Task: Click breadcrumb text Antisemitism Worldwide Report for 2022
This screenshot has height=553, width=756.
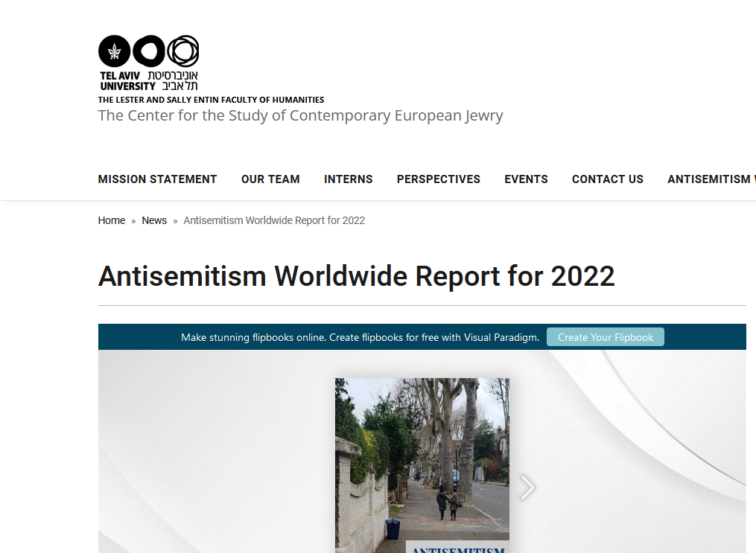Action: pos(274,220)
